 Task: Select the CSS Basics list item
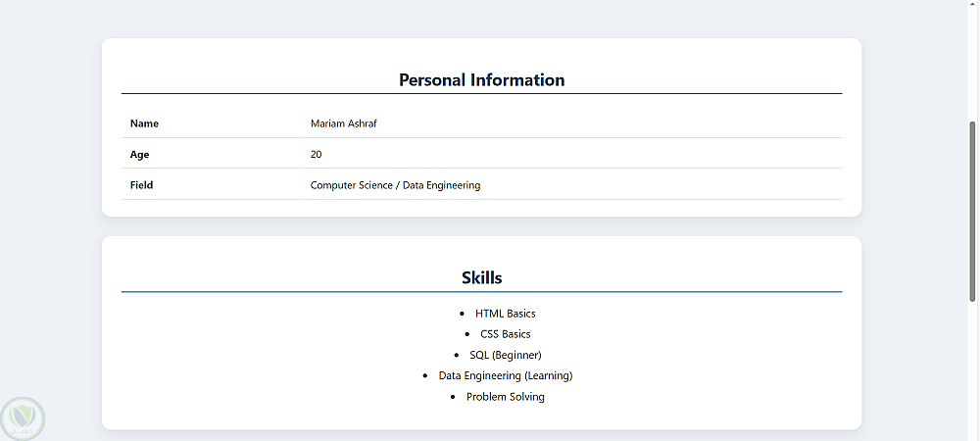(505, 334)
